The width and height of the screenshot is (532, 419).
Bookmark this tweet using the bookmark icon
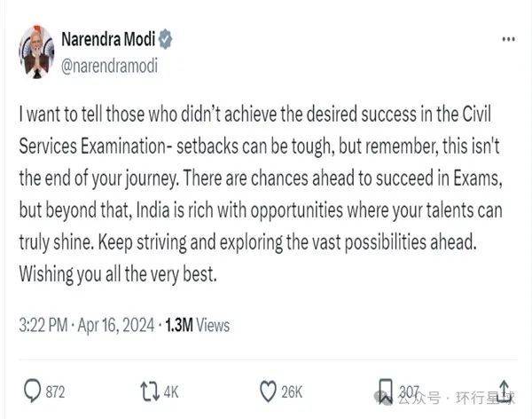(384, 391)
